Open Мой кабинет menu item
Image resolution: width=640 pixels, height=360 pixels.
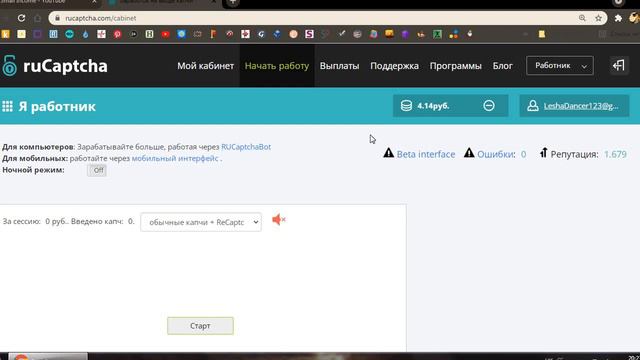click(x=205, y=66)
